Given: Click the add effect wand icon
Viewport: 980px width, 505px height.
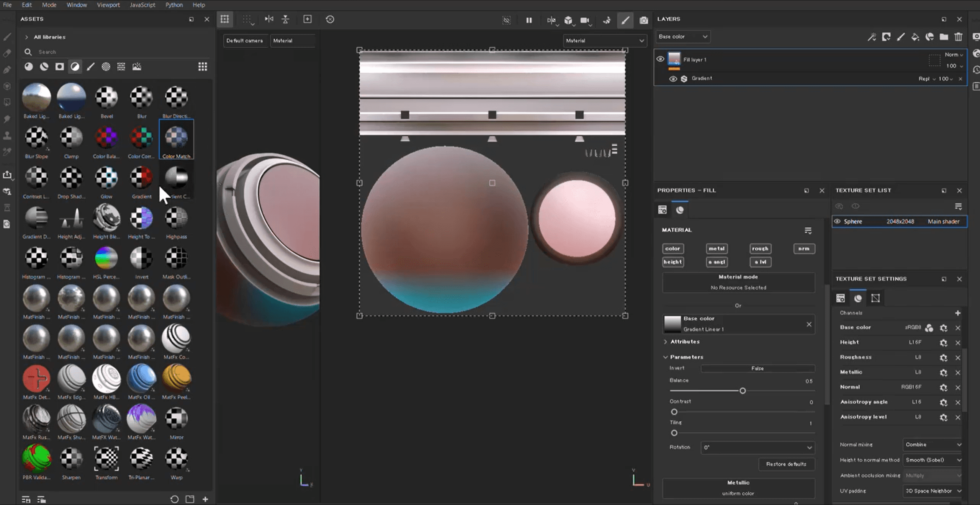Looking at the screenshot, I should pyautogui.click(x=872, y=37).
